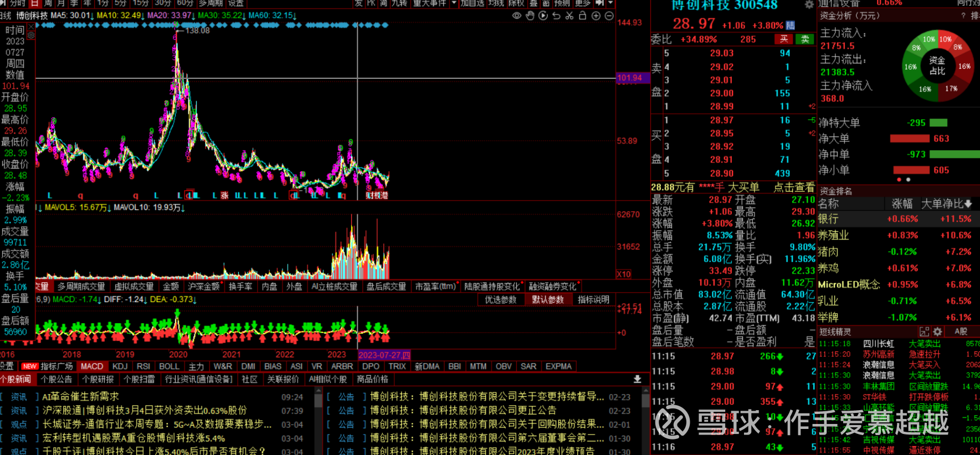Zoom out with the minus icon

(609, 16)
